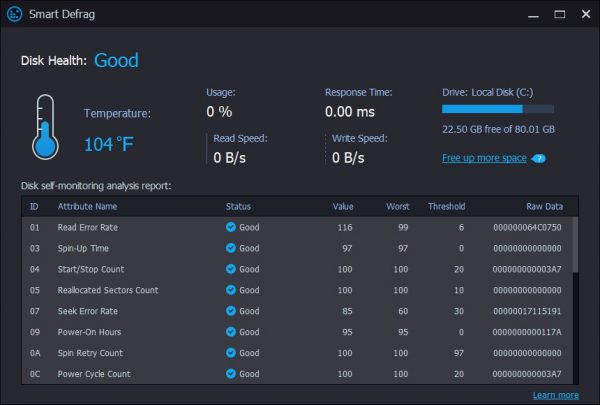Close the Smart Defrag window

[x=586, y=14]
